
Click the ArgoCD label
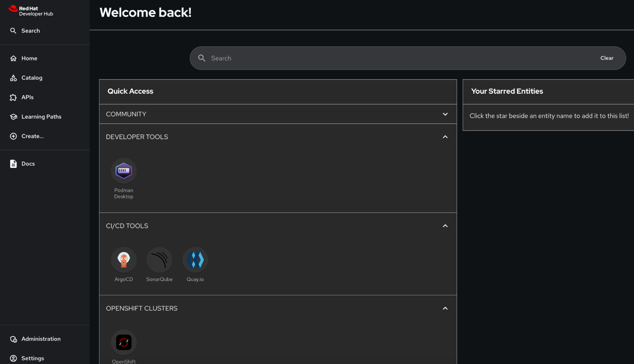click(124, 279)
